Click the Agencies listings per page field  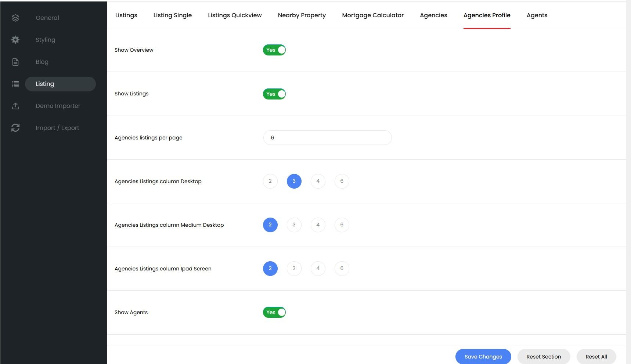328,138
